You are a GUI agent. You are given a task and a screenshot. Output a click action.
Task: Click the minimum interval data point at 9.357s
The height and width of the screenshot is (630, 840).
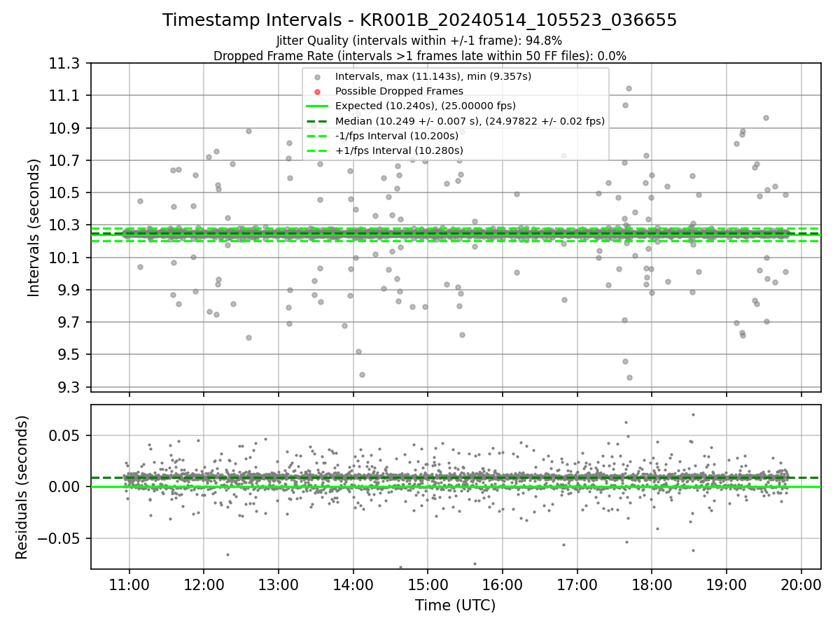tap(629, 377)
